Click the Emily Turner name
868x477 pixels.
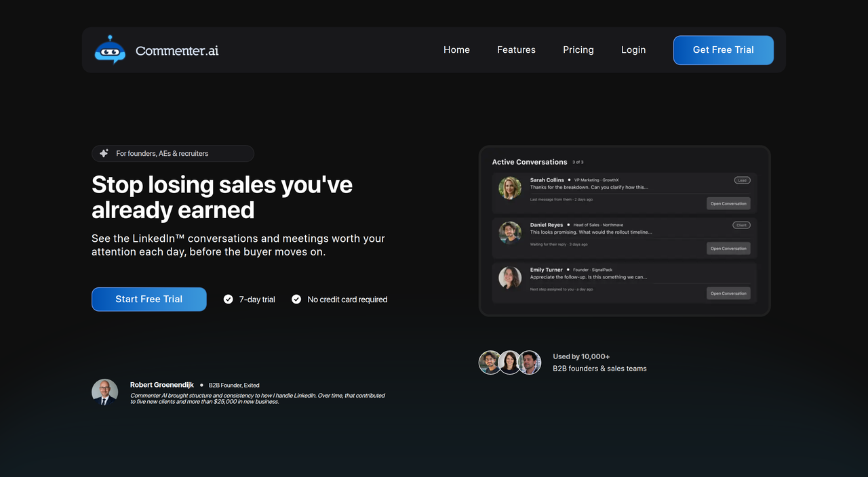pyautogui.click(x=547, y=270)
